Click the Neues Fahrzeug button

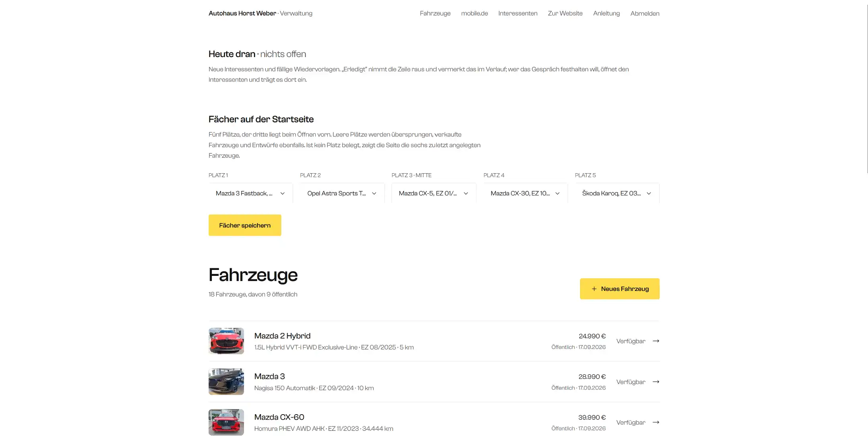coord(620,289)
